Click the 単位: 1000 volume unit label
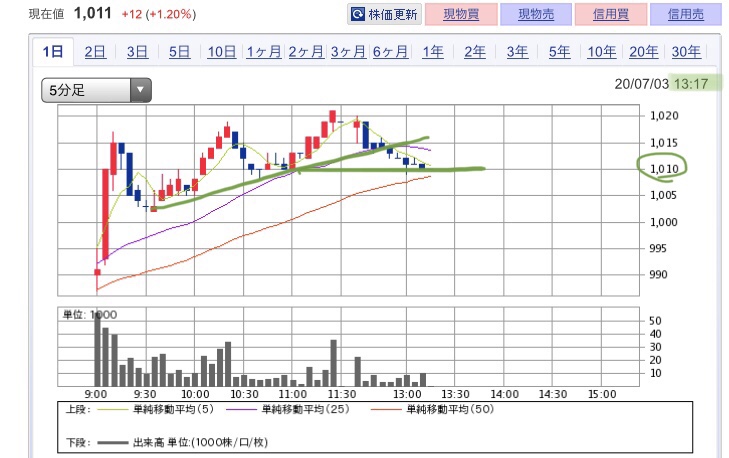 click(x=90, y=315)
